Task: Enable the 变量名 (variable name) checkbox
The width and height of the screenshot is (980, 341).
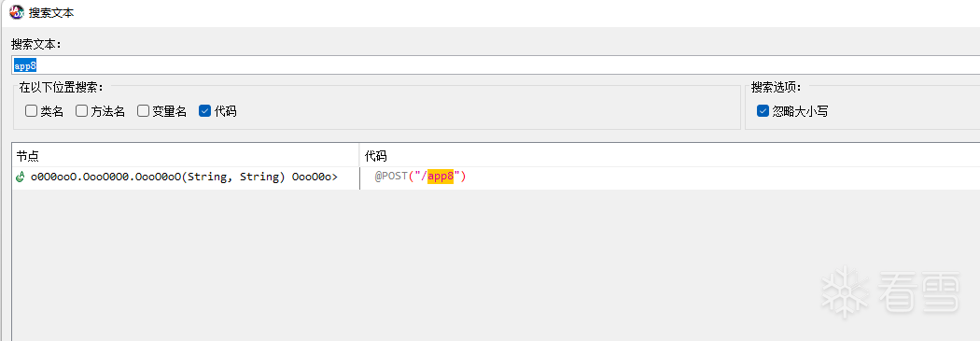Action: [143, 111]
